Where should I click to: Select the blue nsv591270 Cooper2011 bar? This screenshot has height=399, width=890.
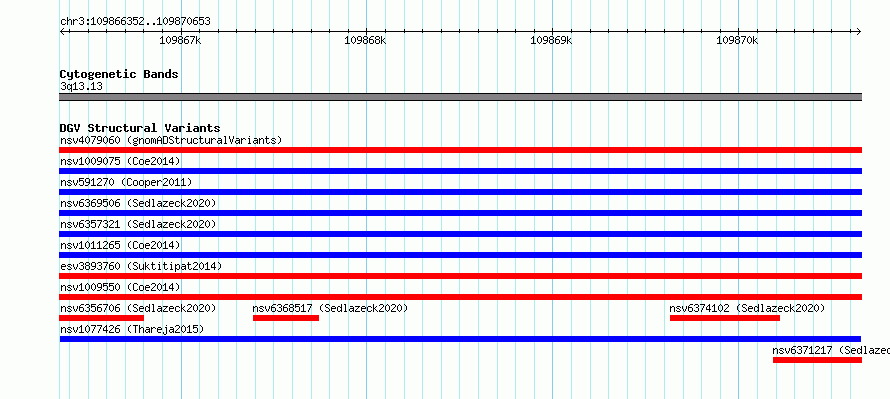[x=460, y=192]
